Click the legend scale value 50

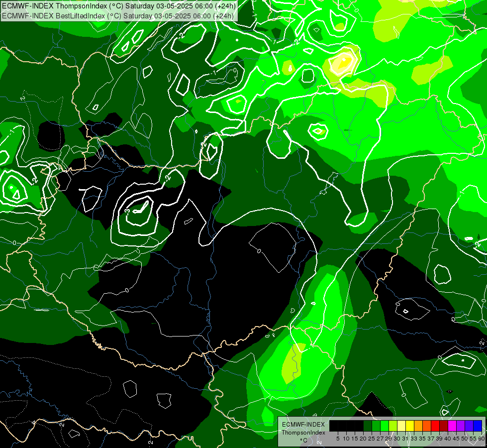click(x=465, y=439)
